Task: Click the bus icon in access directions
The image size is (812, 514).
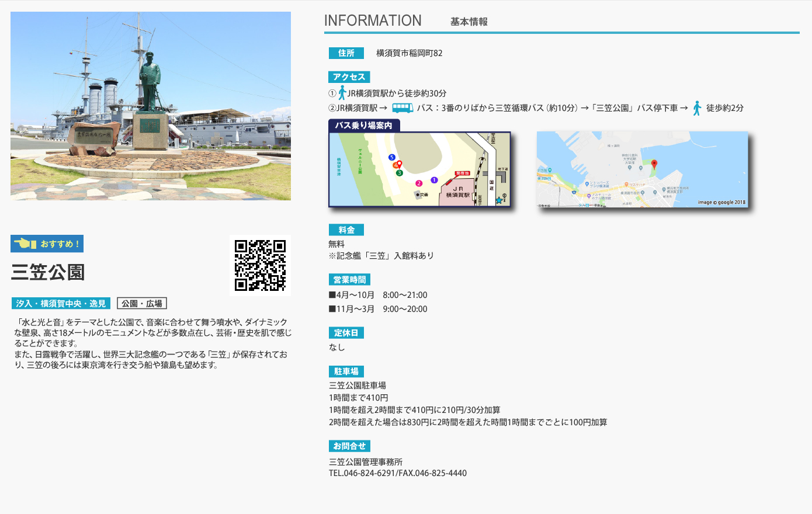Action: 402,108
